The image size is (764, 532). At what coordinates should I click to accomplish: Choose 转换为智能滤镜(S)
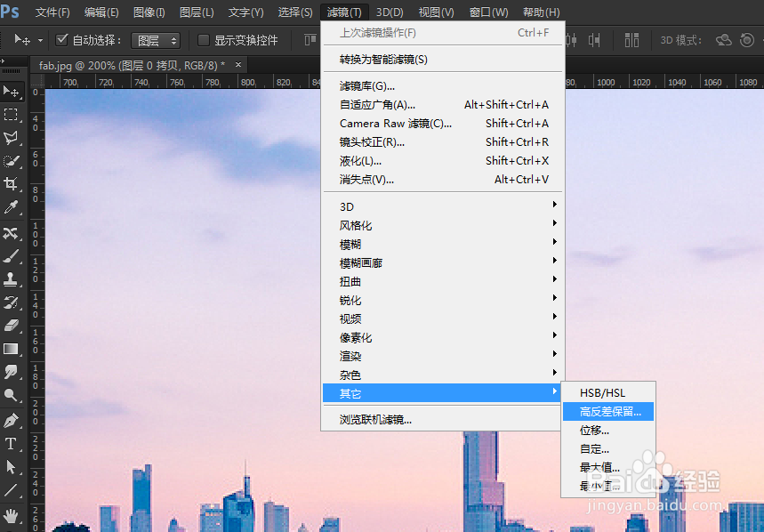click(442, 60)
